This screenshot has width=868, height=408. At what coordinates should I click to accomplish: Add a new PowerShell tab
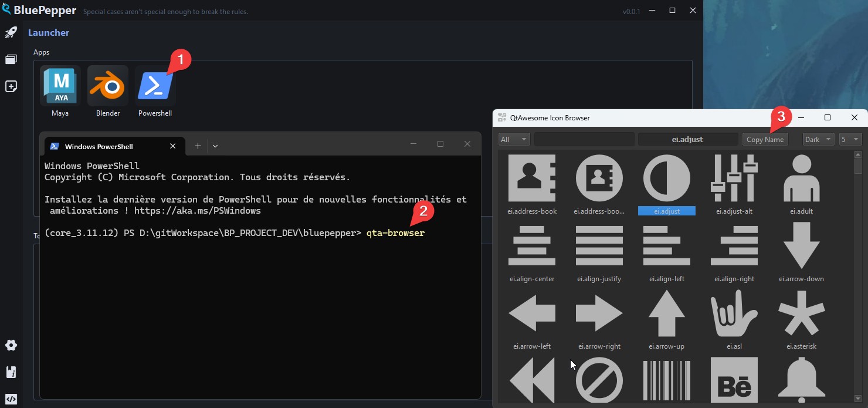coord(198,146)
